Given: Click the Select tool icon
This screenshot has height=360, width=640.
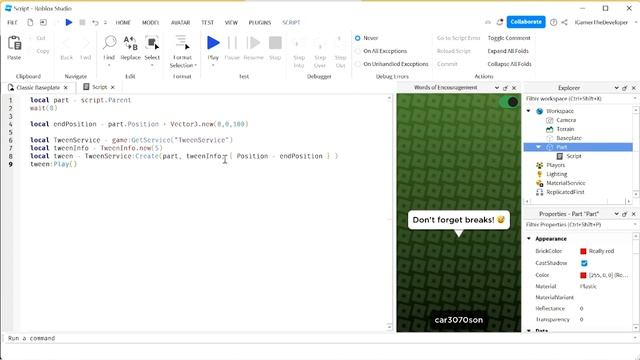Looking at the screenshot, I should pos(152,42).
